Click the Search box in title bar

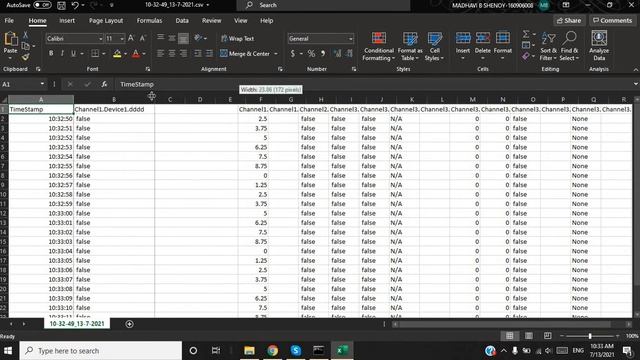[x=323, y=5]
